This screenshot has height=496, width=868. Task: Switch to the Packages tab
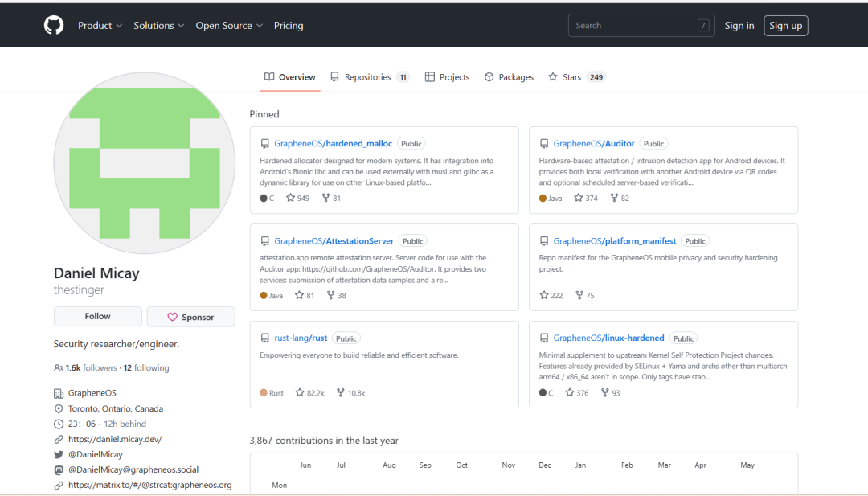(509, 77)
